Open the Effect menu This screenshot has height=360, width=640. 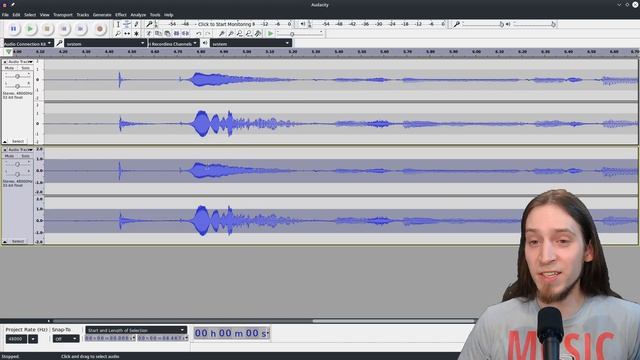point(121,15)
